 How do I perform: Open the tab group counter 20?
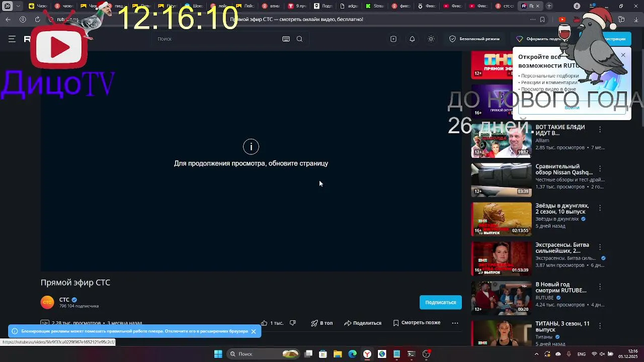(8, 6)
